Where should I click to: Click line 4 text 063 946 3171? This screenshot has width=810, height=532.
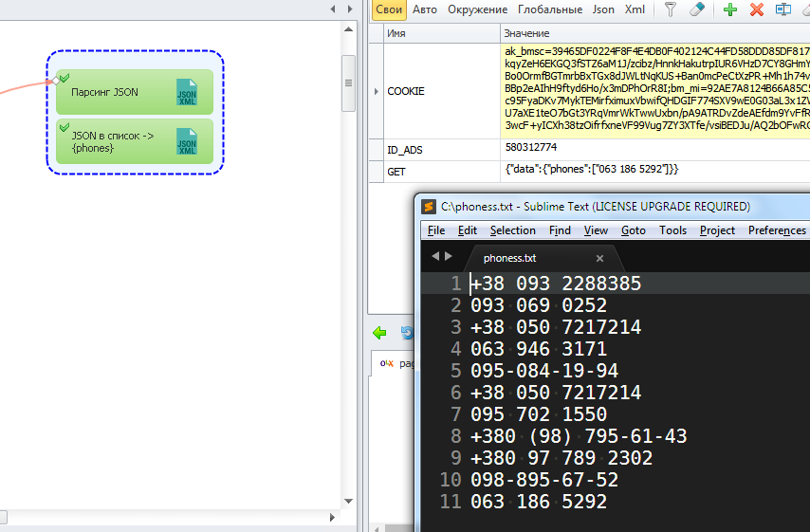[x=539, y=349]
